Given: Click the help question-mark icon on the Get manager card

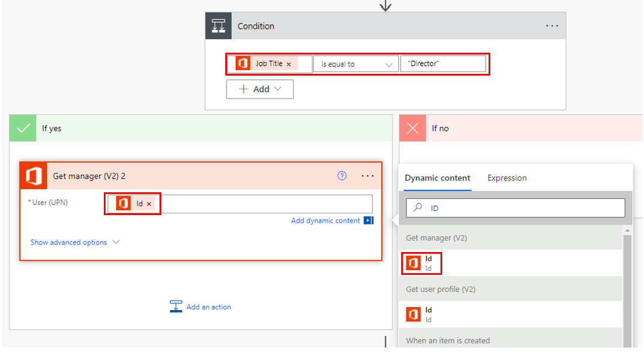Looking at the screenshot, I should [x=342, y=175].
